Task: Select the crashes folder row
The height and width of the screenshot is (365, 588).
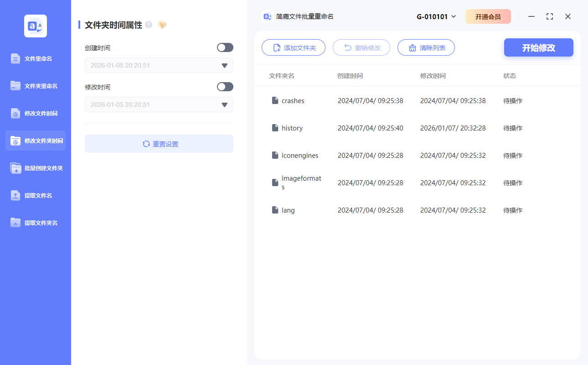Action: coord(293,100)
